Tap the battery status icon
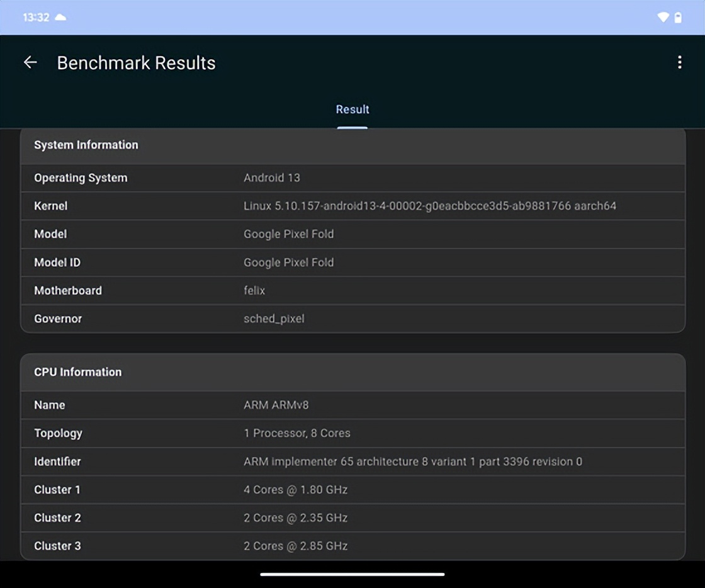The height and width of the screenshot is (588, 705). (x=678, y=18)
